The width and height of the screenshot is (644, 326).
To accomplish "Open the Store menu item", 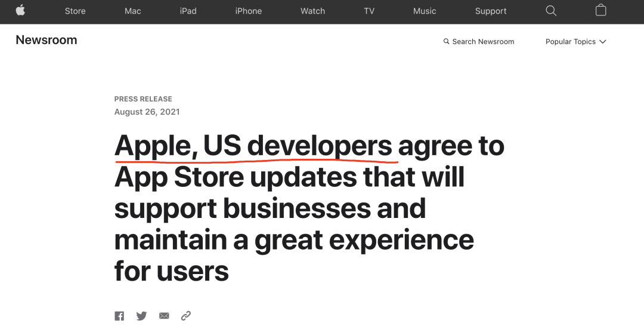I will [75, 11].
